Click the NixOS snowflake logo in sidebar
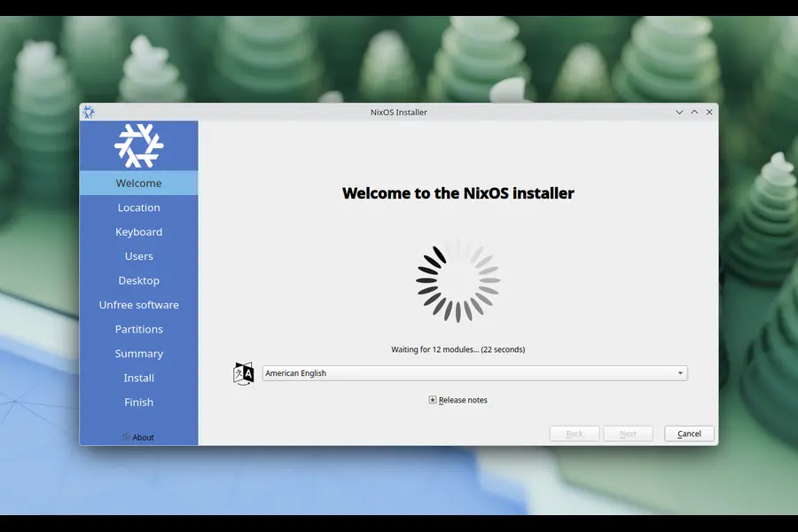This screenshot has width=798, height=532. [x=138, y=145]
